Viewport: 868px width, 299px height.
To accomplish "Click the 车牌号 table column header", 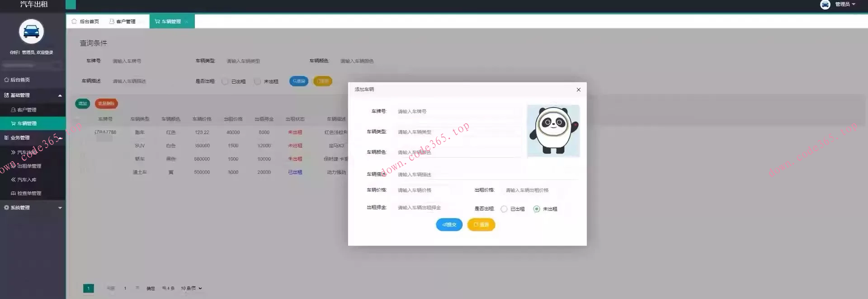I will point(105,119).
